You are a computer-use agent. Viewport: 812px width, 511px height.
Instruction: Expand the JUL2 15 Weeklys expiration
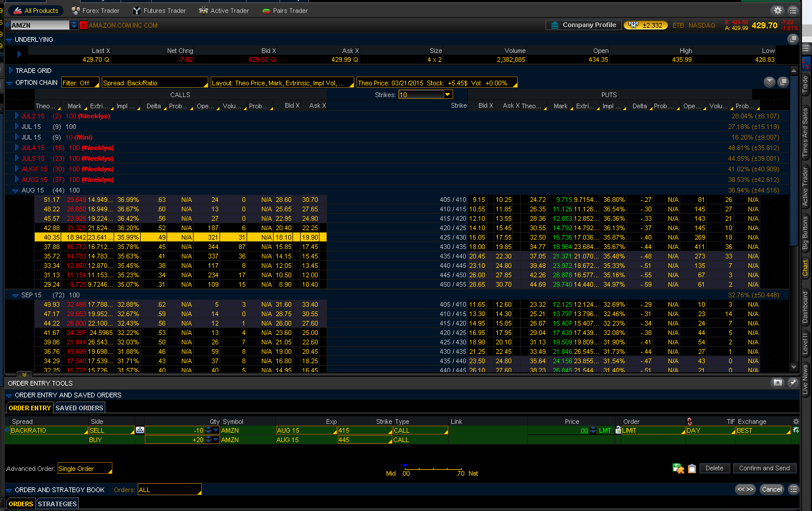tap(17, 116)
